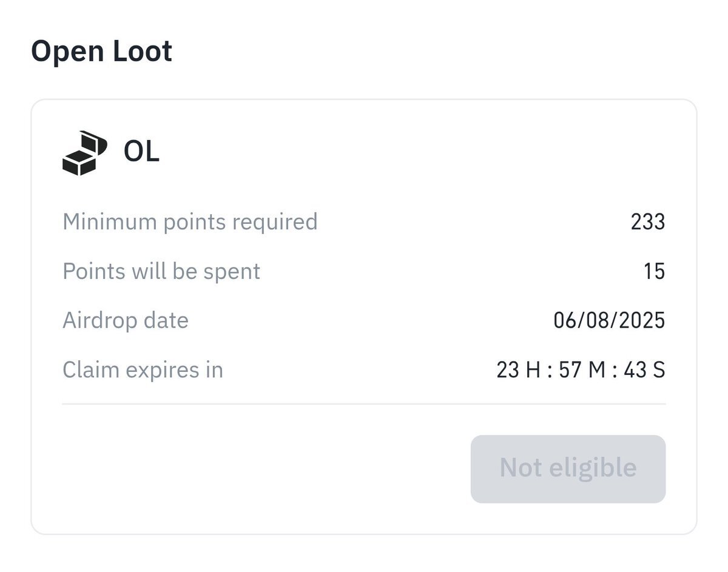Click the 57 M minutes countdown value

[582, 369]
